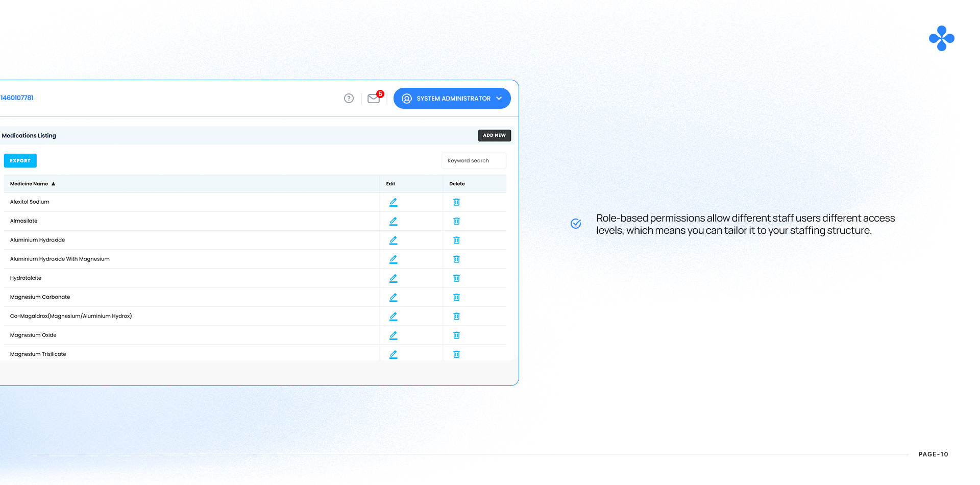Edit the Aluminium Hydroxide entry
The height and width of the screenshot is (485, 980).
coord(393,240)
